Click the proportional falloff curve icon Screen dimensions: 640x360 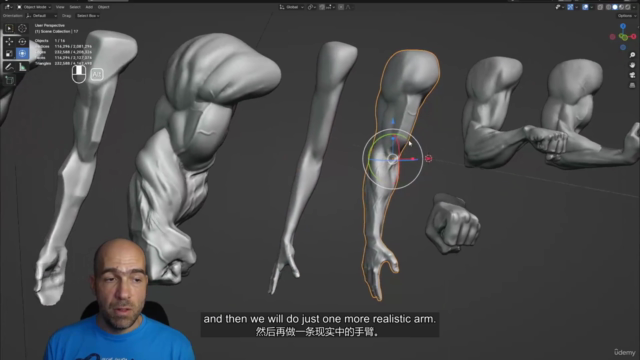point(349,7)
